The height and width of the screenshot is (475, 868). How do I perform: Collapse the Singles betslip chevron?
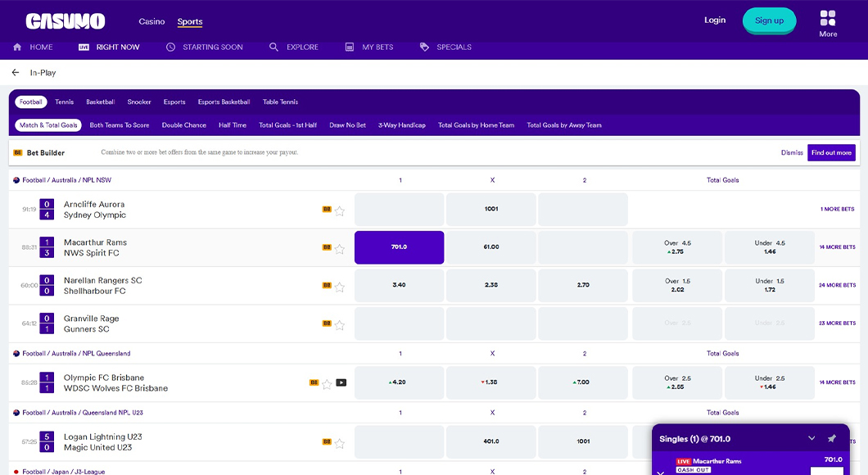coord(811,438)
